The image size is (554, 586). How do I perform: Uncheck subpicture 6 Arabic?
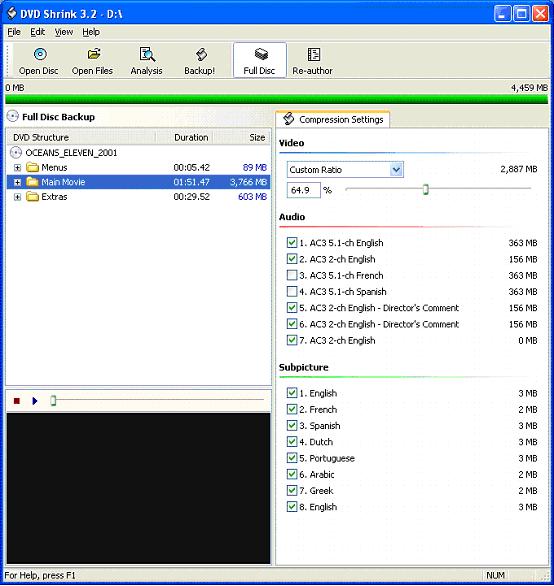292,475
